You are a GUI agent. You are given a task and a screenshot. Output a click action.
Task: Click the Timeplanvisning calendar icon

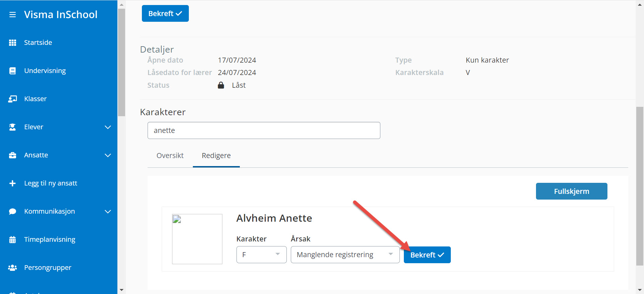[12, 239]
